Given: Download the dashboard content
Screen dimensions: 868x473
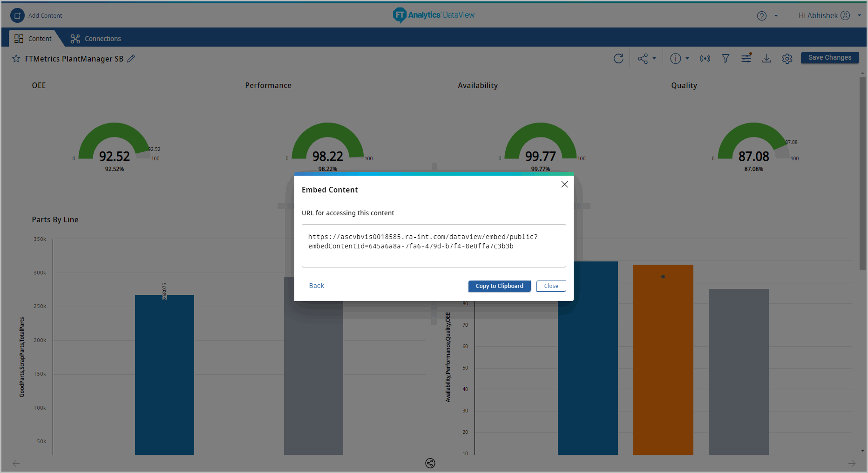Looking at the screenshot, I should click(766, 58).
